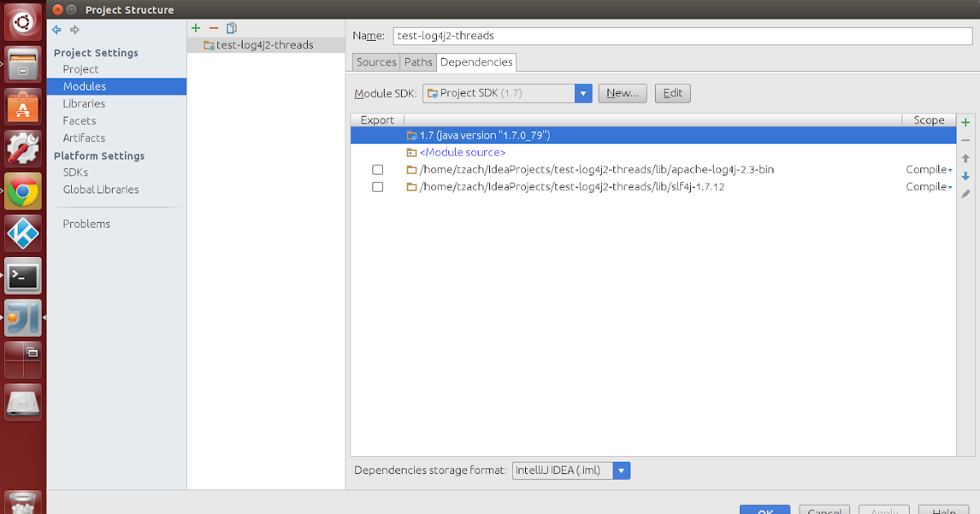Toggle export for slf4j-1.7.12

coord(377,187)
